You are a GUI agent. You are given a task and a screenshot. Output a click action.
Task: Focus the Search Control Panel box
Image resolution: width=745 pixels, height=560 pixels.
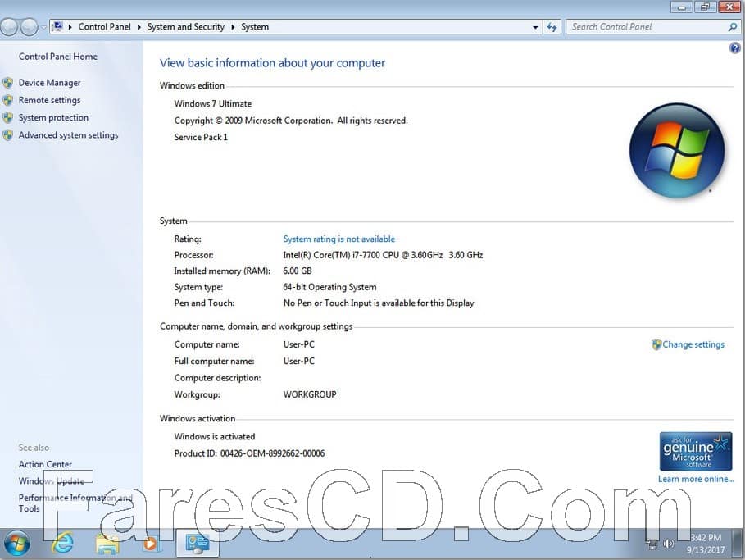[x=646, y=27]
